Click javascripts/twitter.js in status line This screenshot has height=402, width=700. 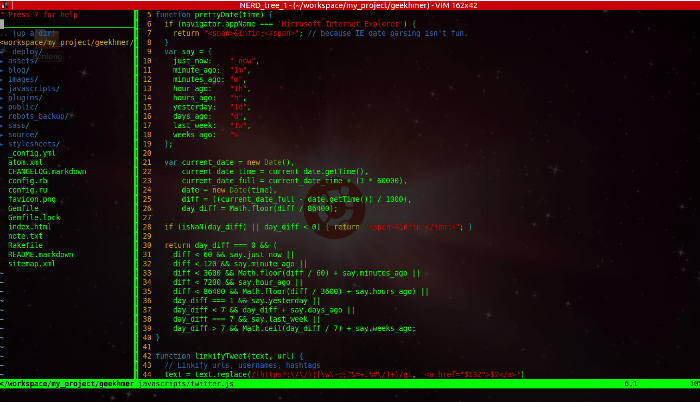[x=186, y=384]
